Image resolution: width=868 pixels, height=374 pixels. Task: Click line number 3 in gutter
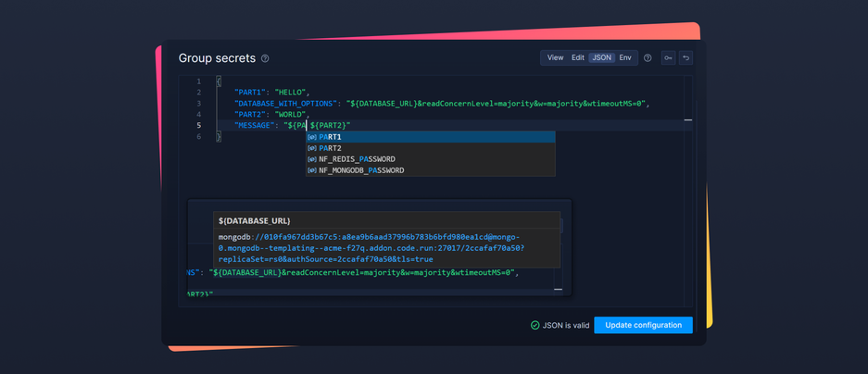pyautogui.click(x=199, y=104)
